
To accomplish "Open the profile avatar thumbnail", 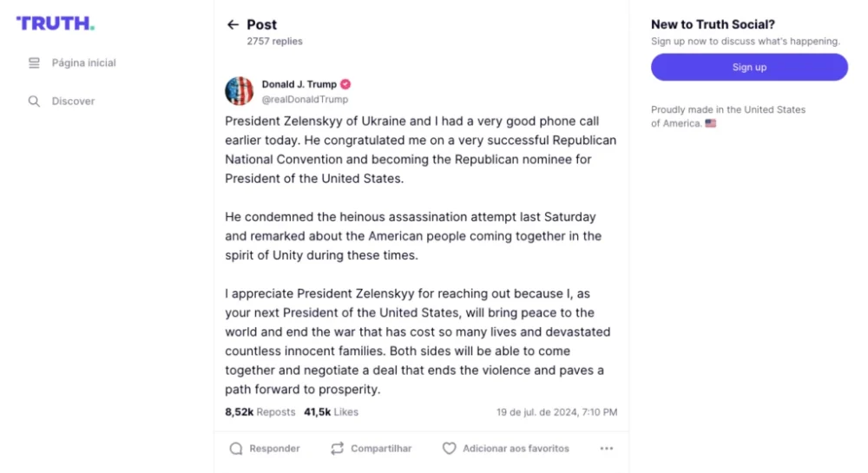I will coord(240,91).
